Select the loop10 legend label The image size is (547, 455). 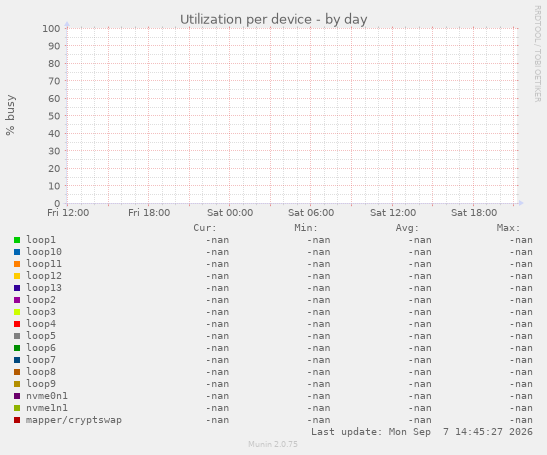pyautogui.click(x=44, y=252)
